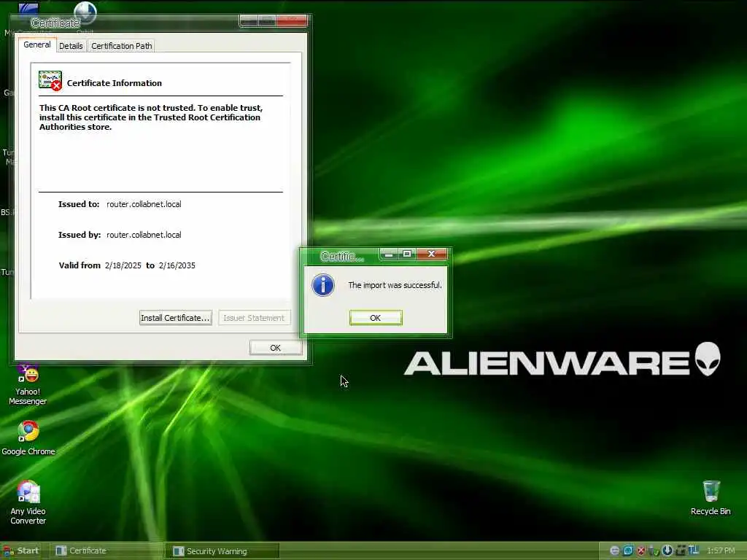Image resolution: width=747 pixels, height=560 pixels.
Task: Click the teal square tray icon
Action: [628, 551]
